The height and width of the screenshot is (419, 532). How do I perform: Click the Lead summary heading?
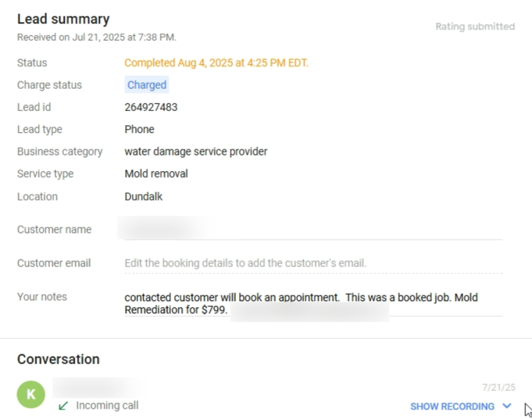coord(63,19)
